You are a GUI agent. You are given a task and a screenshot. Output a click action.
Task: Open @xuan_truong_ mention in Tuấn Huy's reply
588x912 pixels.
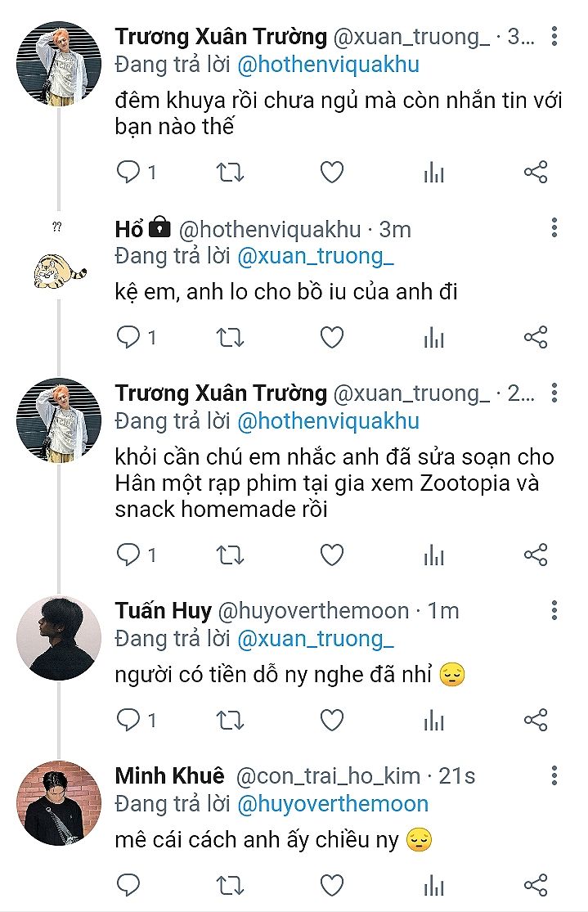(x=316, y=638)
